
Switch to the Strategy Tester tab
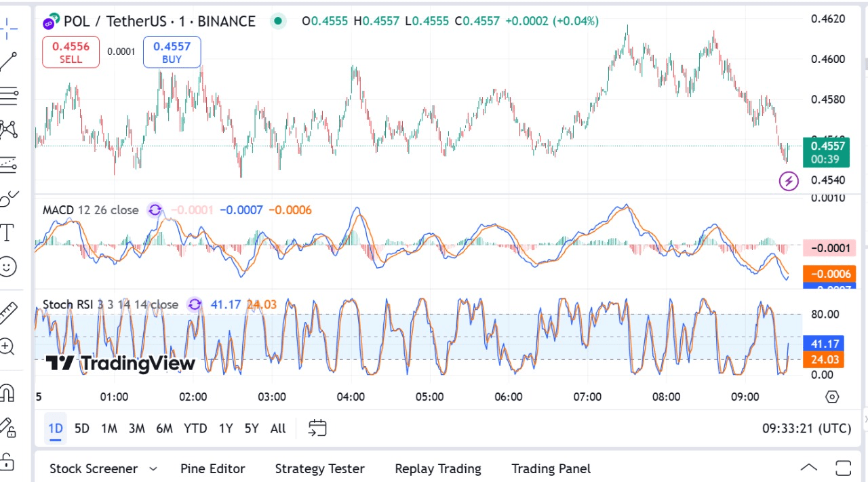[319, 468]
